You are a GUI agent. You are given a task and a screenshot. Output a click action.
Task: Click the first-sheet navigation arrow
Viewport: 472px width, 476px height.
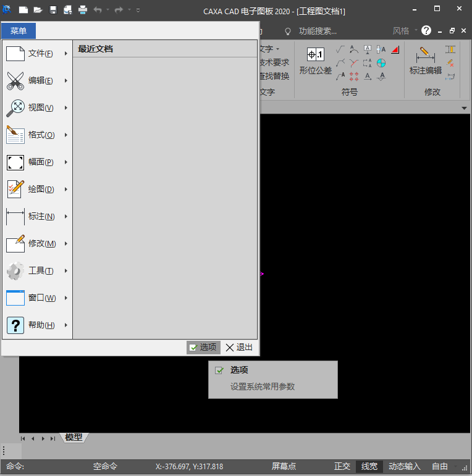[x=23, y=438]
